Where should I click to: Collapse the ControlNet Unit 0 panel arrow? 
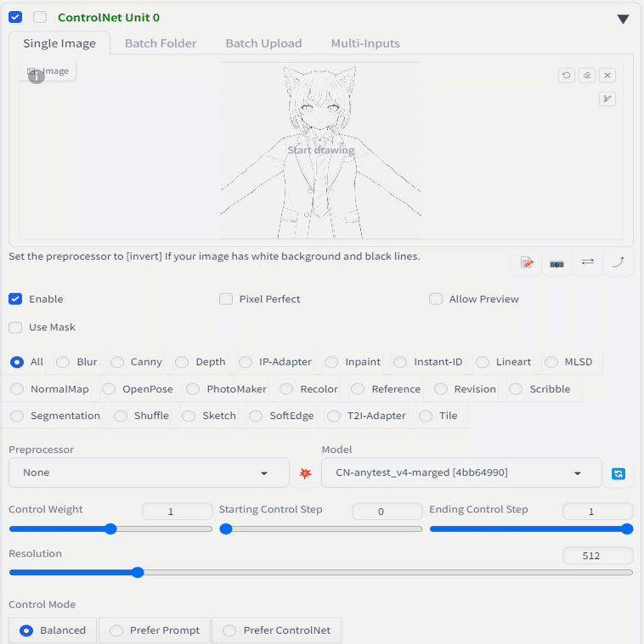pos(623,19)
